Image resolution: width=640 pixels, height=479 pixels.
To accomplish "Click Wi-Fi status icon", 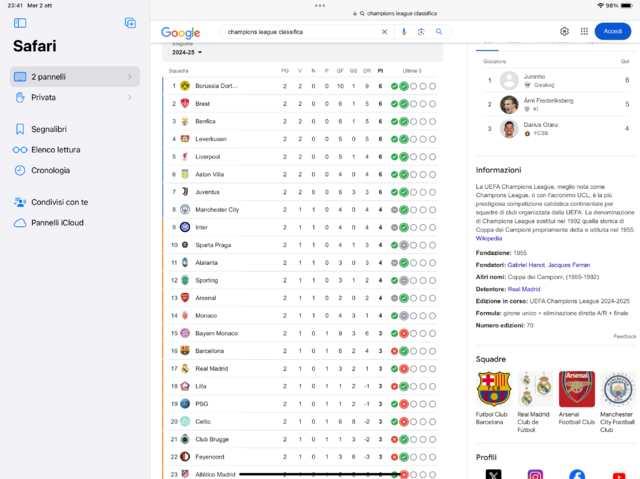I will [x=600, y=6].
